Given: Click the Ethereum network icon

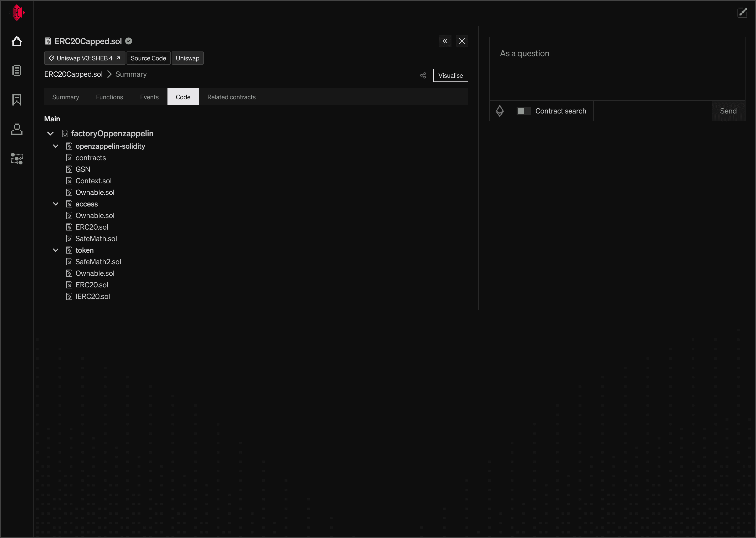Looking at the screenshot, I should [500, 111].
